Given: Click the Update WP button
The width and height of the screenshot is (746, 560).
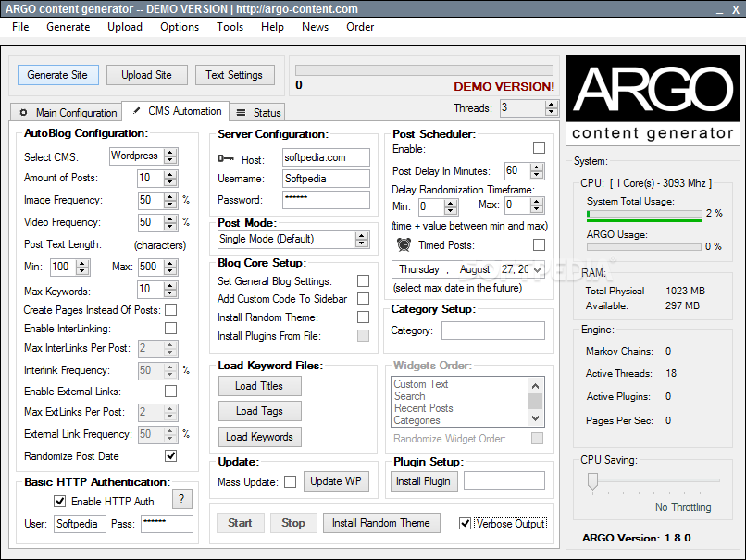Looking at the screenshot, I should 336,481.
